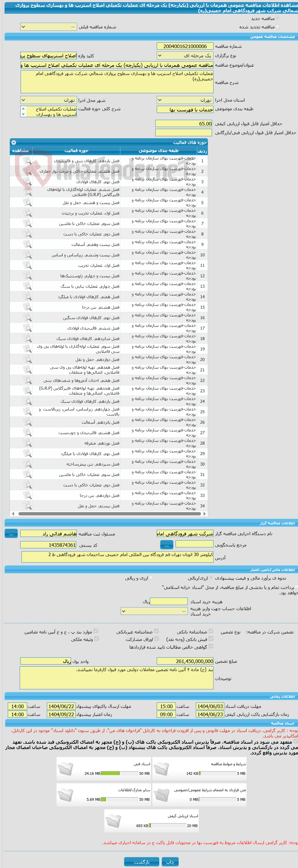Click the شماره مناقصه number field
Viewport: 298px width, 868px height.
185,46
